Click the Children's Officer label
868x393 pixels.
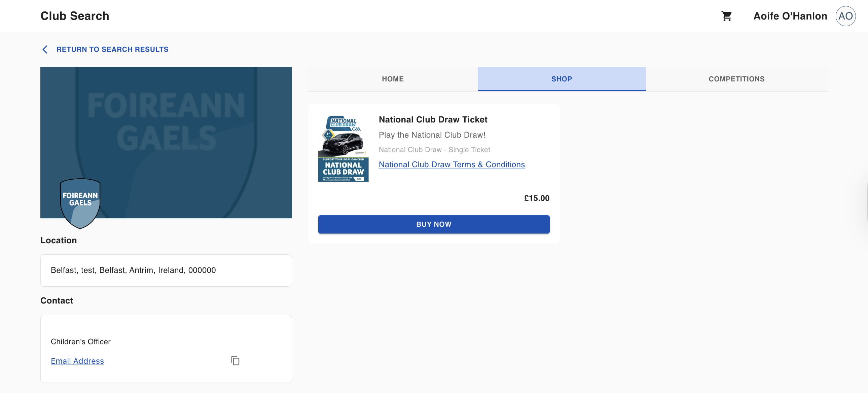[x=80, y=342]
